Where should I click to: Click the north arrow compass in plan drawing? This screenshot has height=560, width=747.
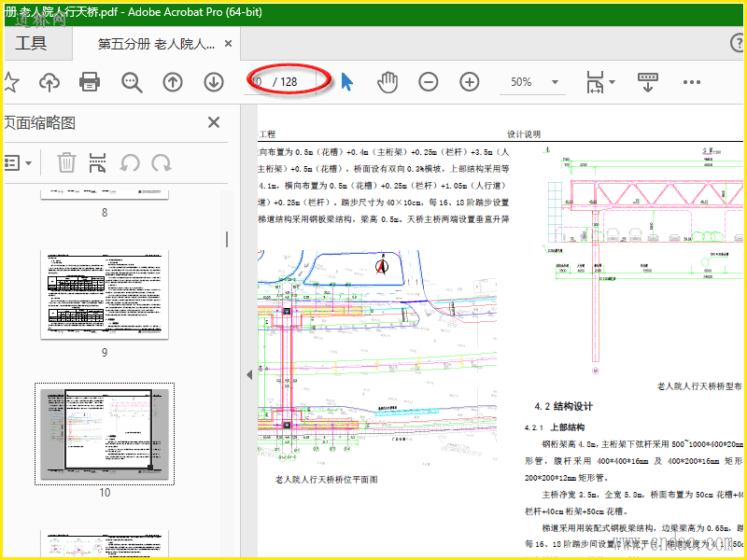[x=382, y=266]
